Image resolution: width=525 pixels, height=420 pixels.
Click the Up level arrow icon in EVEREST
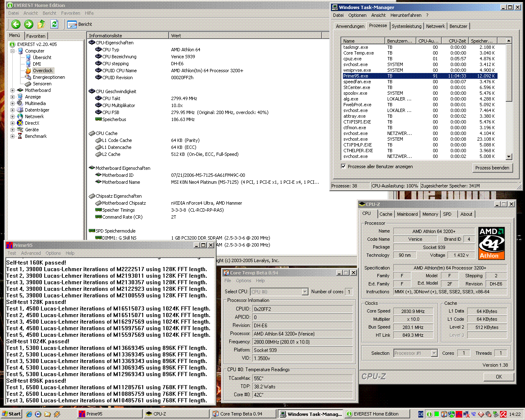41,24
